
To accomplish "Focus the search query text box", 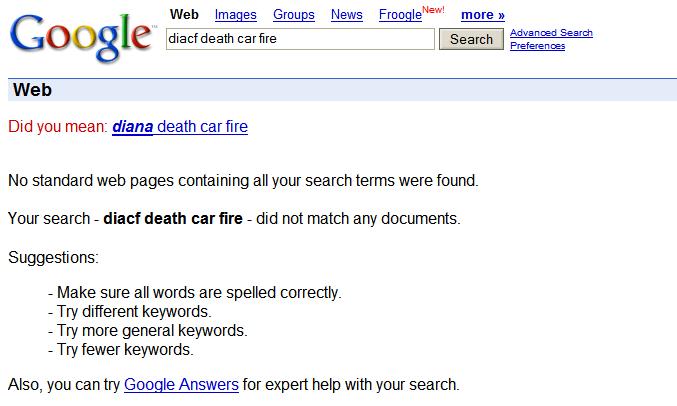I will (x=299, y=39).
